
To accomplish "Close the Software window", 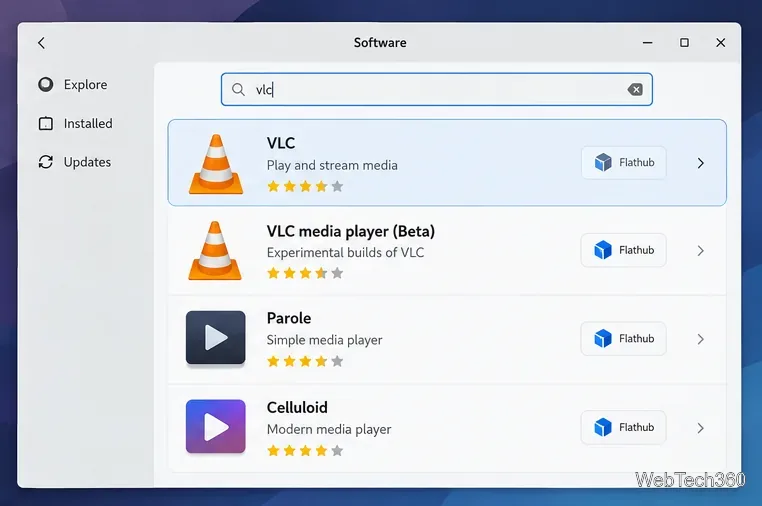I will [721, 43].
